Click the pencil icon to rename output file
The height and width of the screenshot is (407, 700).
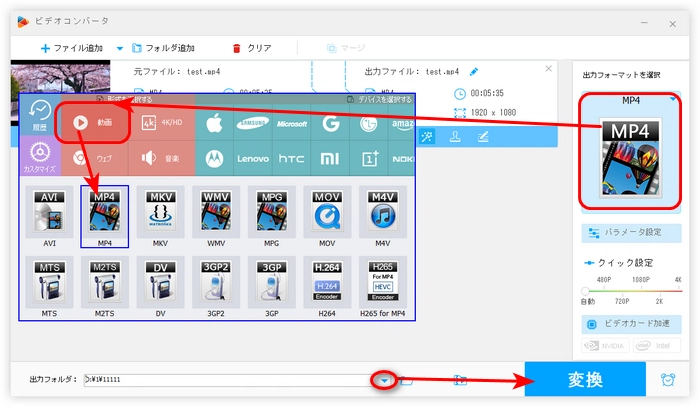coord(474,71)
